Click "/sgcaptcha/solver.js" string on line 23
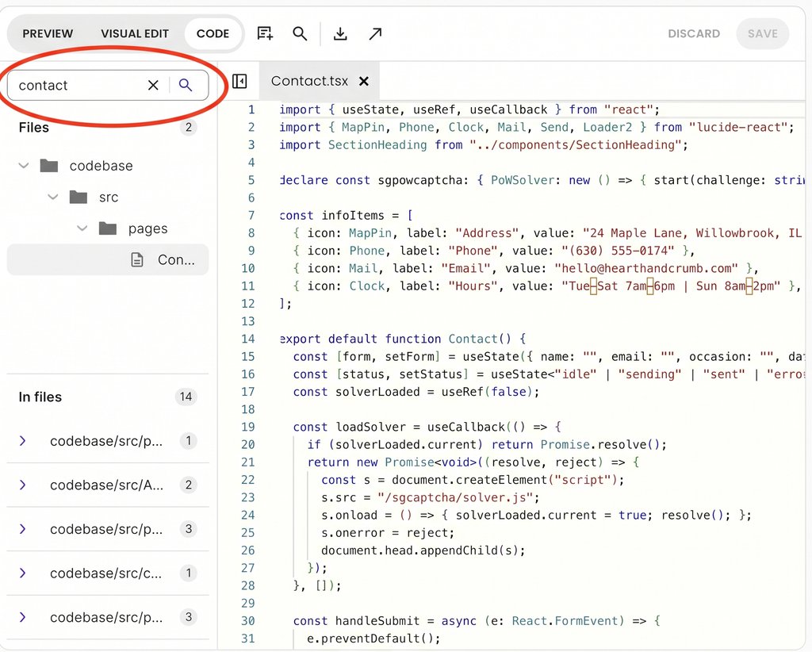This screenshot has width=812, height=652. pyautogui.click(x=456, y=497)
